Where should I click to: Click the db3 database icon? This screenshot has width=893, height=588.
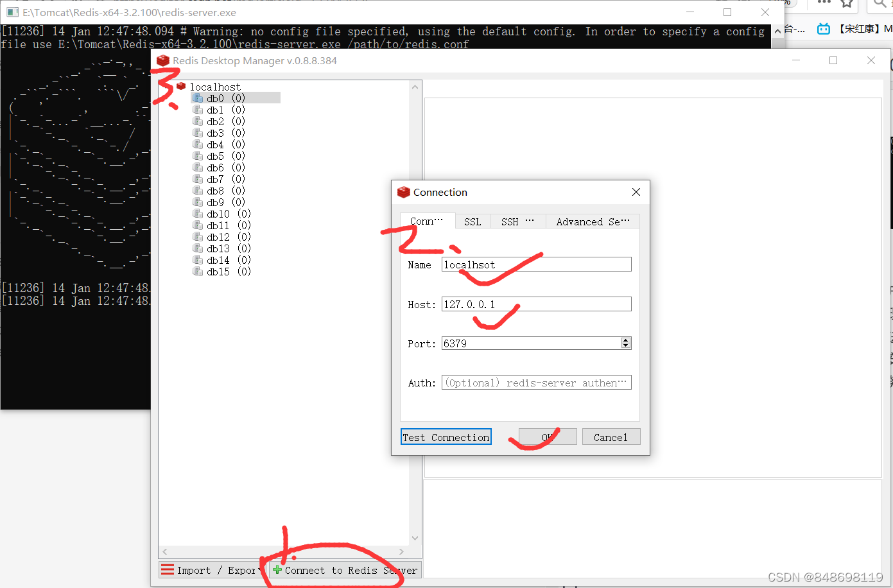pos(198,133)
